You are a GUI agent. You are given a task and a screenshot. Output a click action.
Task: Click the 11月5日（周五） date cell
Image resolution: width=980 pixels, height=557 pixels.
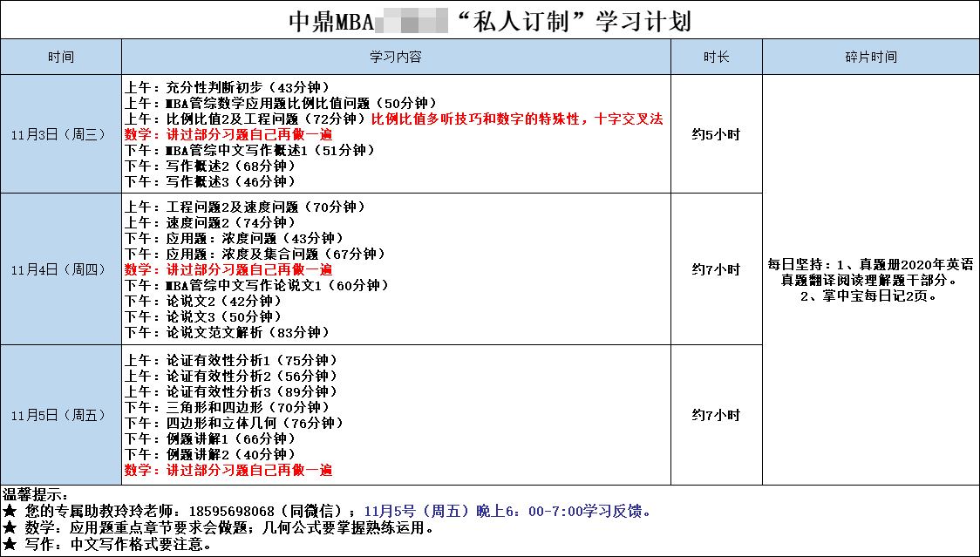61,415
